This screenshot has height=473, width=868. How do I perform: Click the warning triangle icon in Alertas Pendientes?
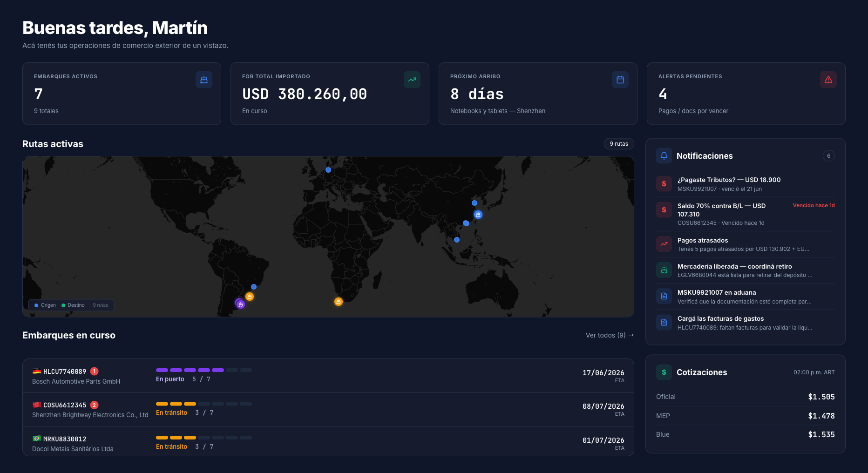click(x=828, y=80)
